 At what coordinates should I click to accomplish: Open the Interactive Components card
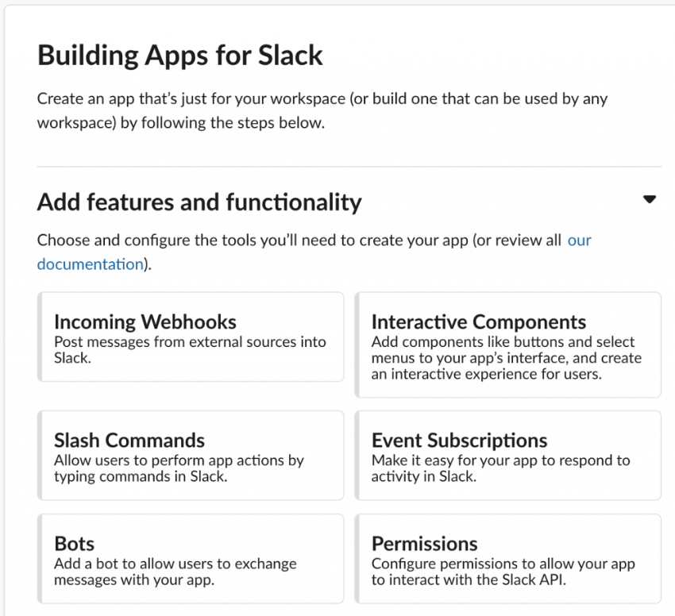point(508,345)
